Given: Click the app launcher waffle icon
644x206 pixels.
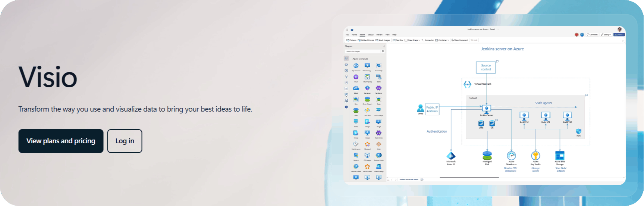Looking at the screenshot, I should [347, 29].
